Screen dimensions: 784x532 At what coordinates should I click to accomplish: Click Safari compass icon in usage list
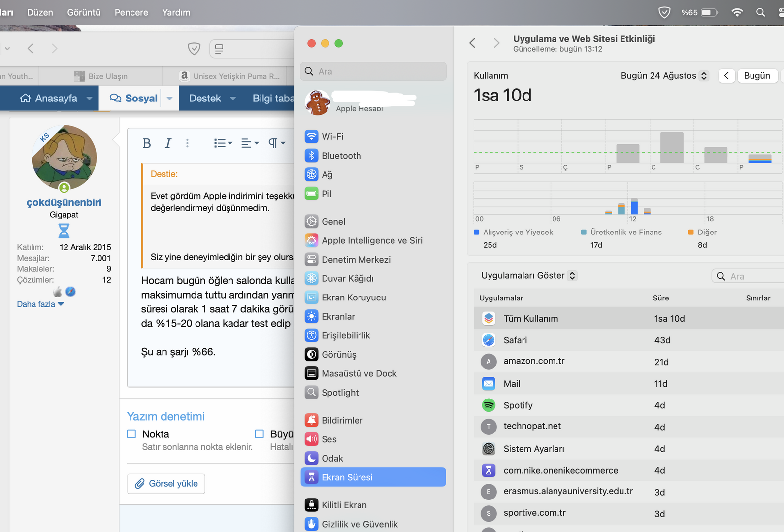point(489,340)
